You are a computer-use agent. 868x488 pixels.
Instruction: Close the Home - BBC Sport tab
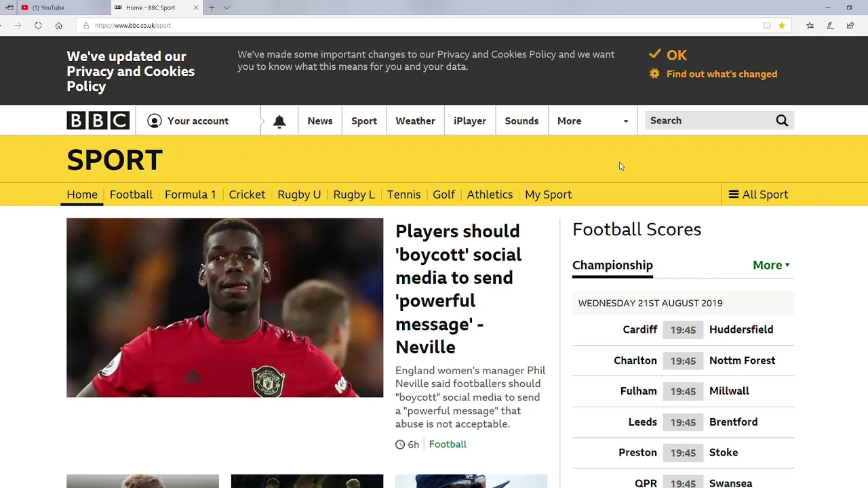click(x=196, y=7)
